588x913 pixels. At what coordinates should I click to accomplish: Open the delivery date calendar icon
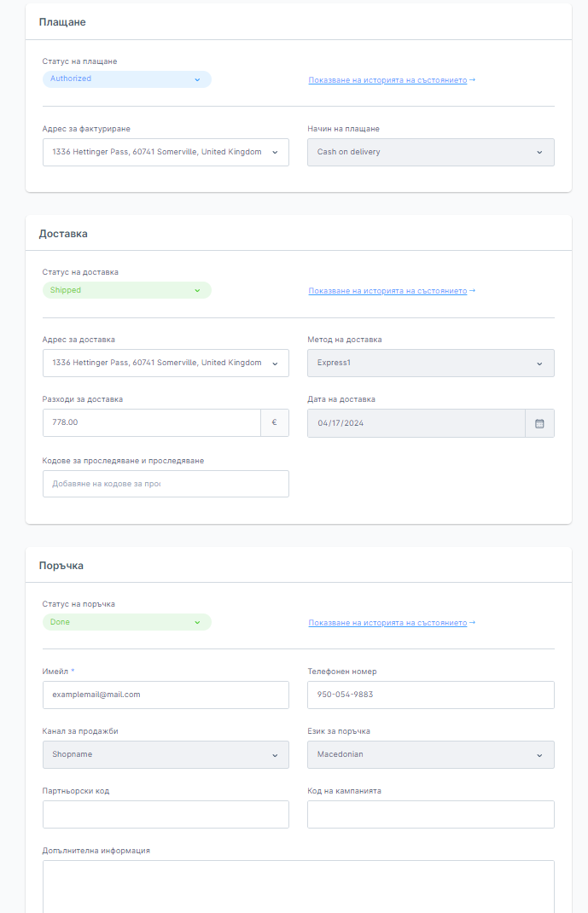[x=539, y=423]
